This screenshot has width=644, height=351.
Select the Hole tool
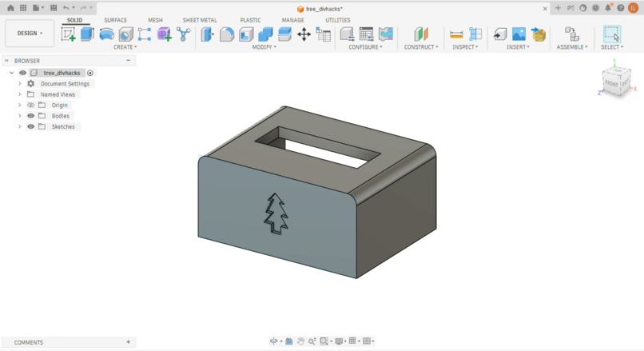(x=125, y=34)
